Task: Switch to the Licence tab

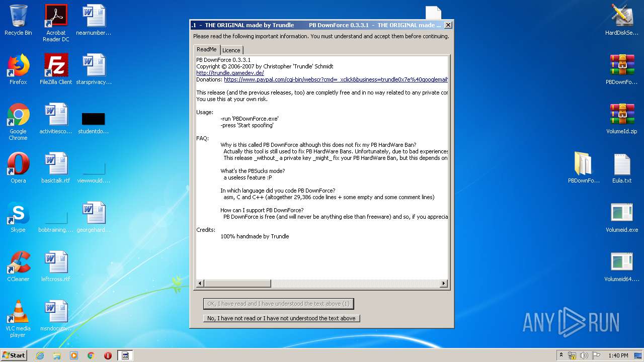Action: click(231, 50)
